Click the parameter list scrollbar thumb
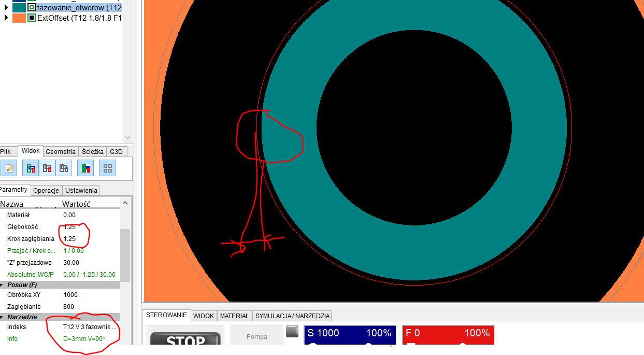 125,255
